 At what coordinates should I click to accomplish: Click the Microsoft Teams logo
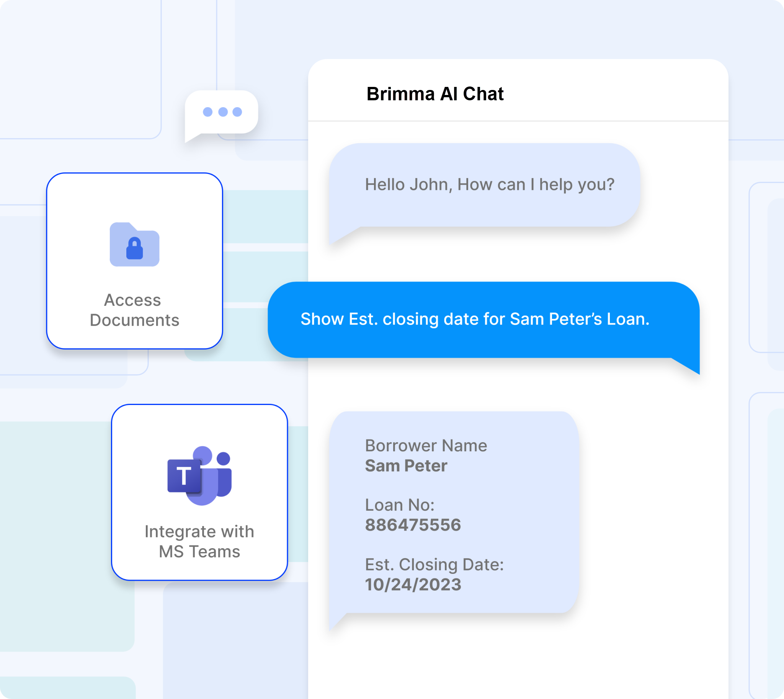tap(199, 475)
